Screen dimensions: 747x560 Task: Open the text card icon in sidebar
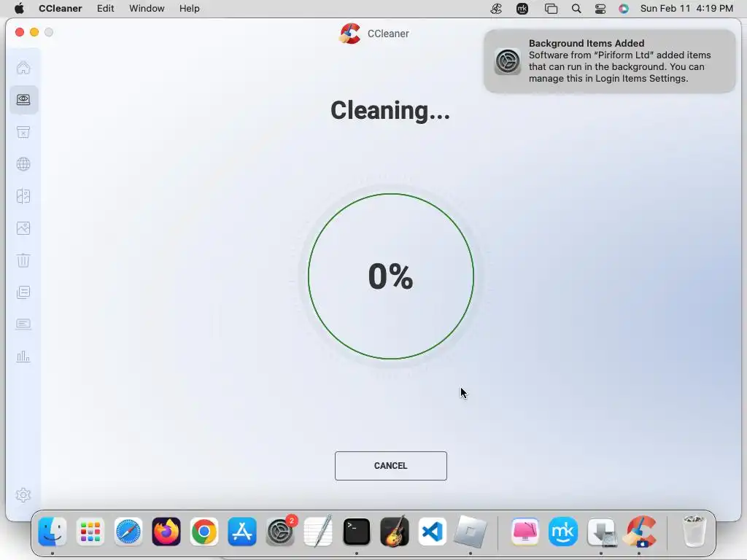coord(23,324)
